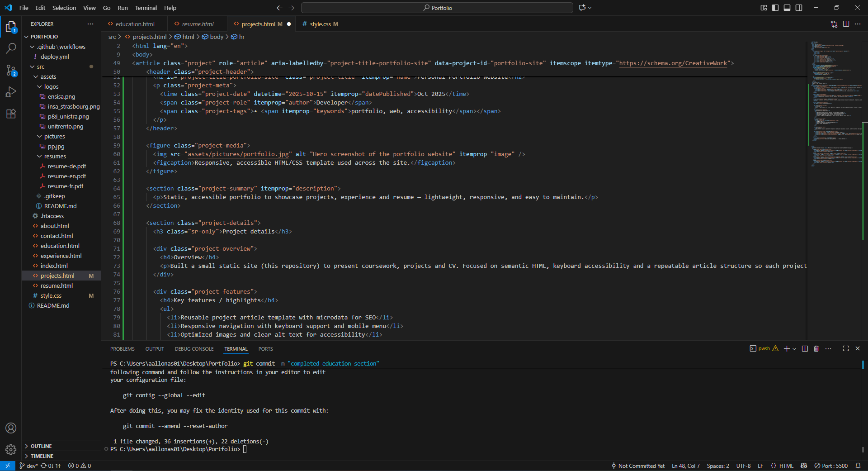Switch to the style.css tab
The width and height of the screenshot is (868, 471).
coord(320,24)
